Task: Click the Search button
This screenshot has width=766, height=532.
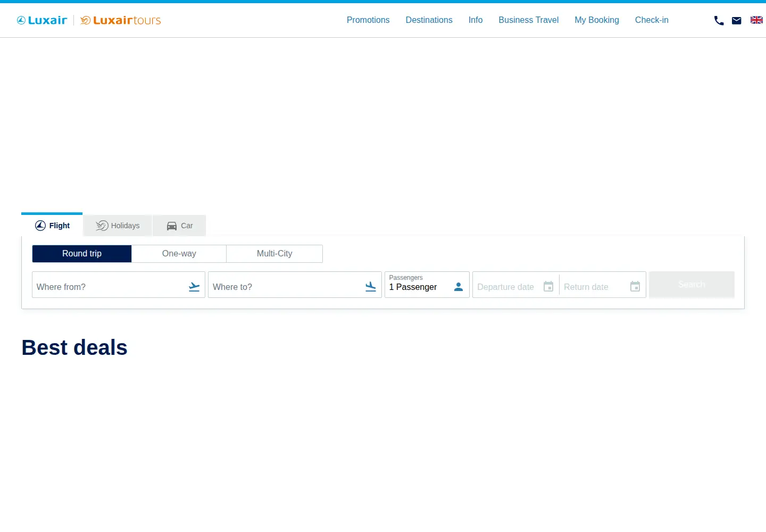Action: tap(692, 285)
